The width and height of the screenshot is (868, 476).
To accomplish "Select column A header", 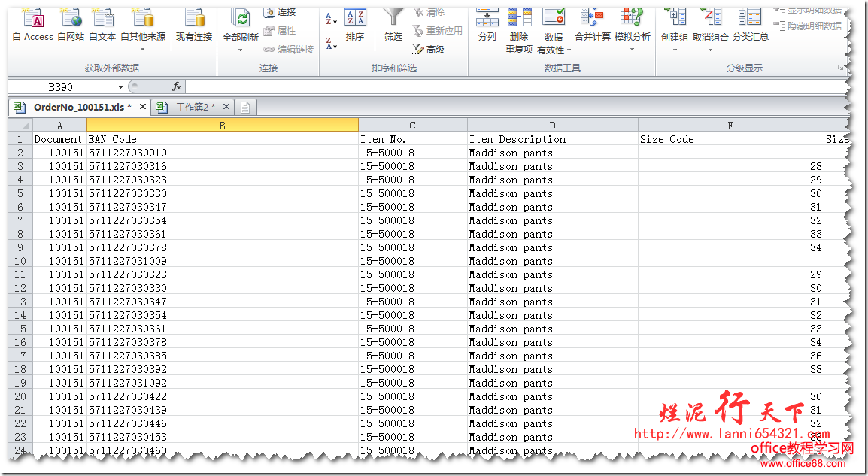I will click(x=59, y=126).
